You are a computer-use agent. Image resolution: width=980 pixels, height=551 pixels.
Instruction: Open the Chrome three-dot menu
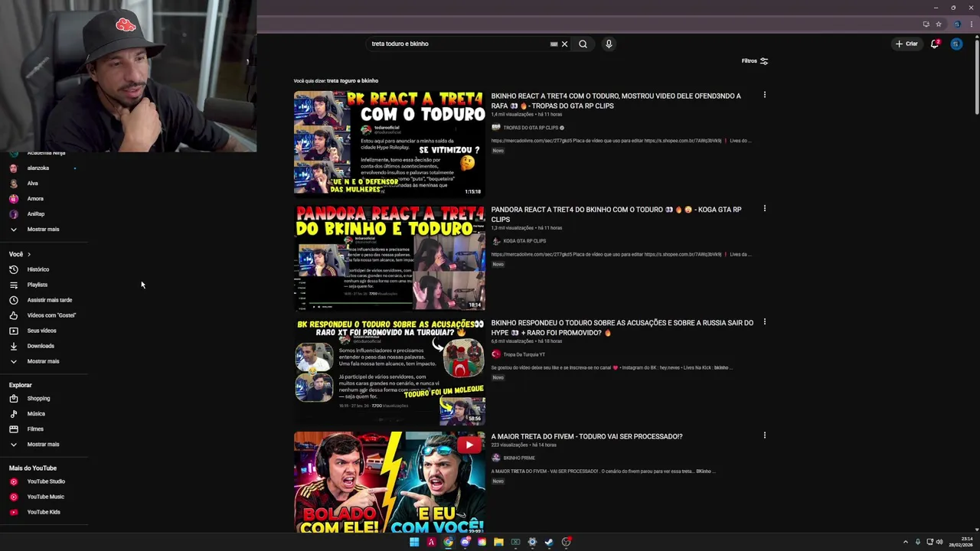click(x=971, y=24)
